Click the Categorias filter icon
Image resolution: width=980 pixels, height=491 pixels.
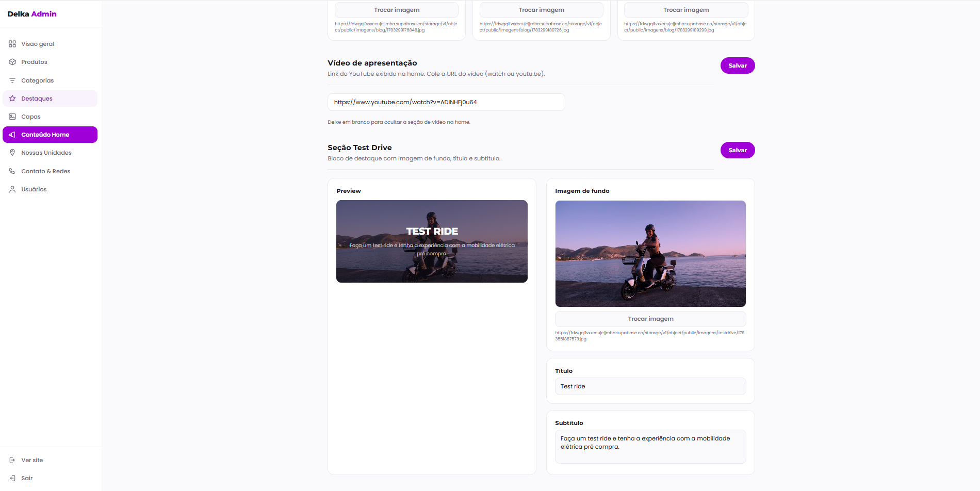tap(12, 80)
